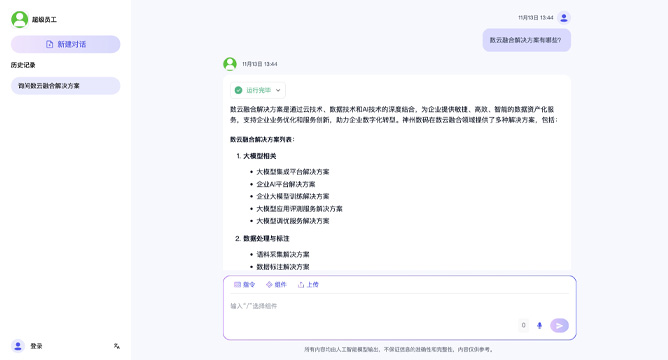Click the assistant avatar above the reply
Image resolution: width=668 pixels, height=360 pixels.
point(230,64)
